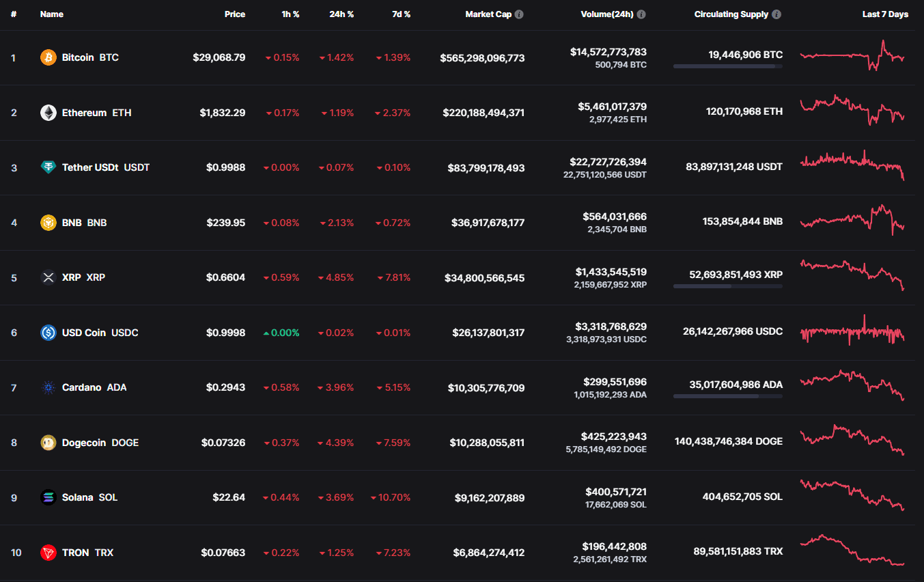Sort by the 7d % column header
924x582 pixels.
pos(401,14)
